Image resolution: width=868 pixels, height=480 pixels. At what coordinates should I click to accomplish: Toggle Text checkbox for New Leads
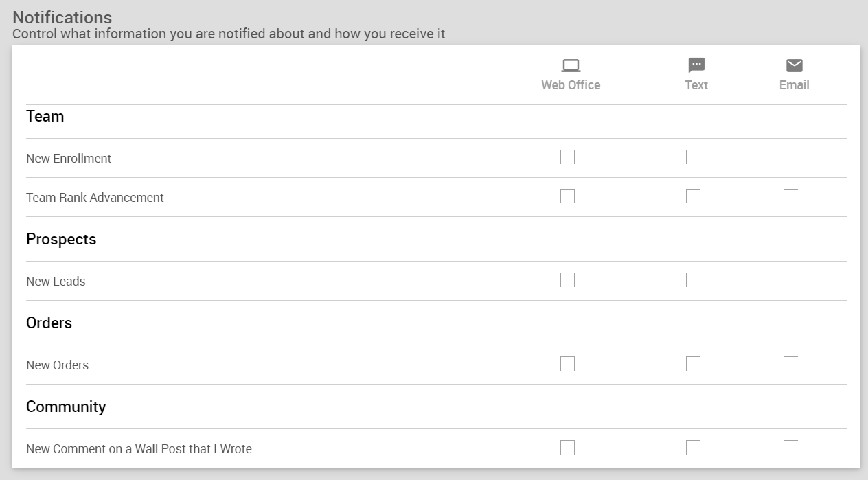694,280
